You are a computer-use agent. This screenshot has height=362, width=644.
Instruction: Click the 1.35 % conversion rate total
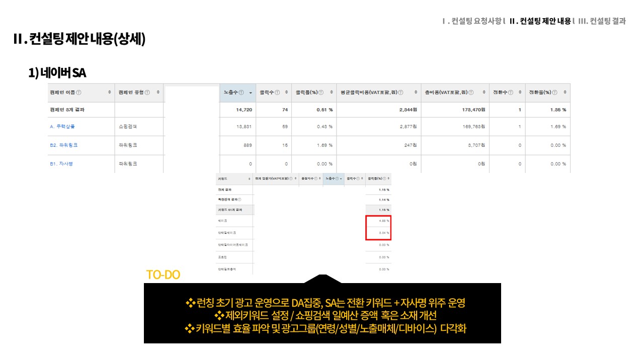click(557, 110)
